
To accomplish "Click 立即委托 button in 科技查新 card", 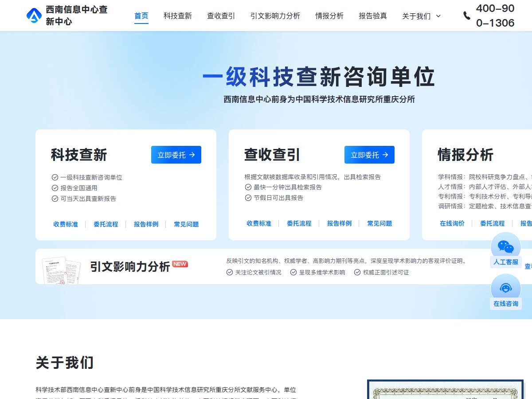I will click(176, 155).
